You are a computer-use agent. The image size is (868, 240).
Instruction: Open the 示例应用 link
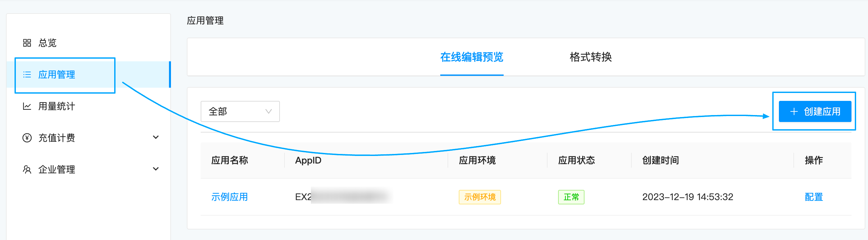(229, 197)
